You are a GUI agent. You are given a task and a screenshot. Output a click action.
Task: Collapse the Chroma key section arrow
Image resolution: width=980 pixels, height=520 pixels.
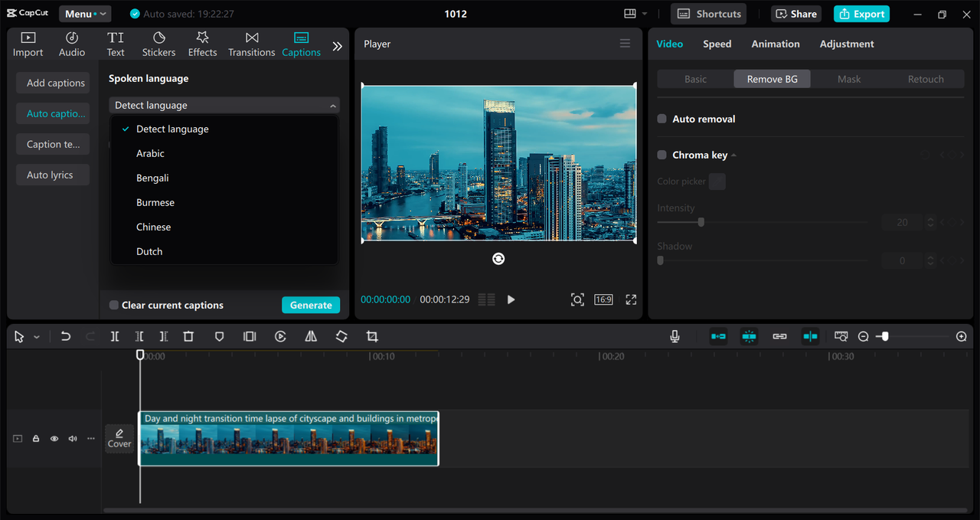734,155
